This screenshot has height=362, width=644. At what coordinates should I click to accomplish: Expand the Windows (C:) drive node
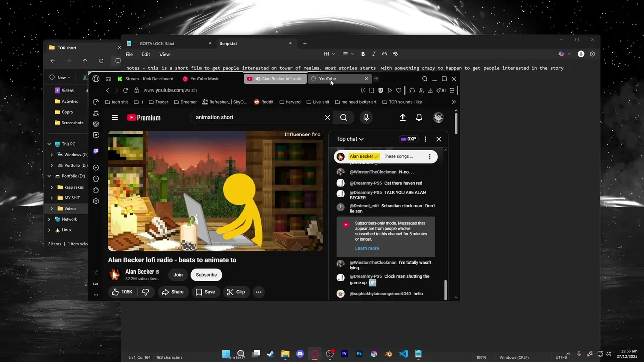(x=52, y=155)
